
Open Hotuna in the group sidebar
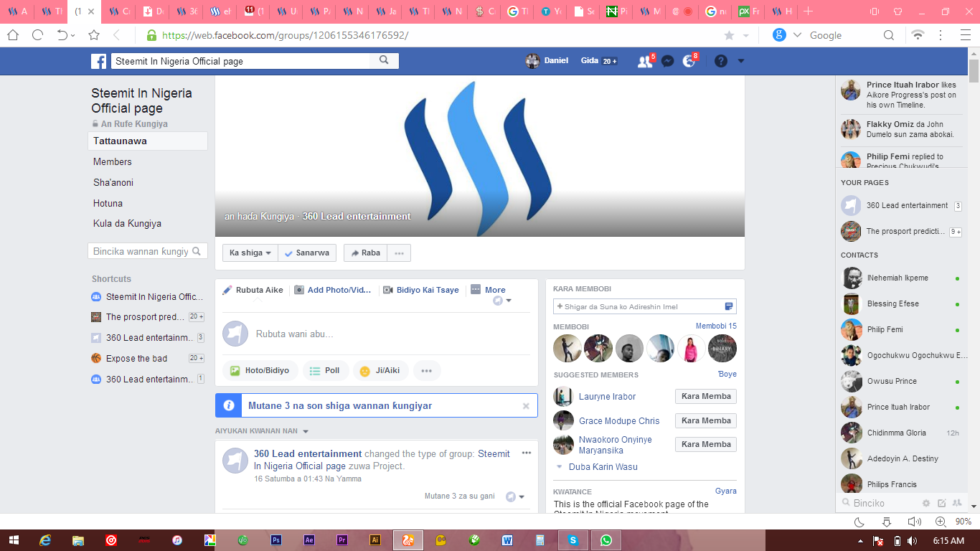coord(108,203)
